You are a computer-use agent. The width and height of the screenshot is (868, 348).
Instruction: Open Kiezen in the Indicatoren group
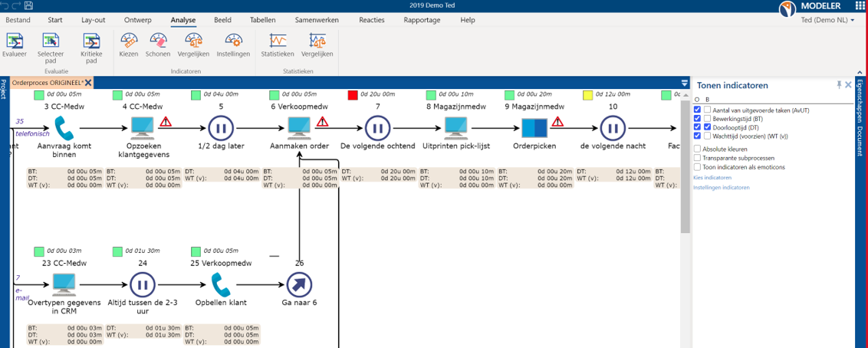[129, 41]
